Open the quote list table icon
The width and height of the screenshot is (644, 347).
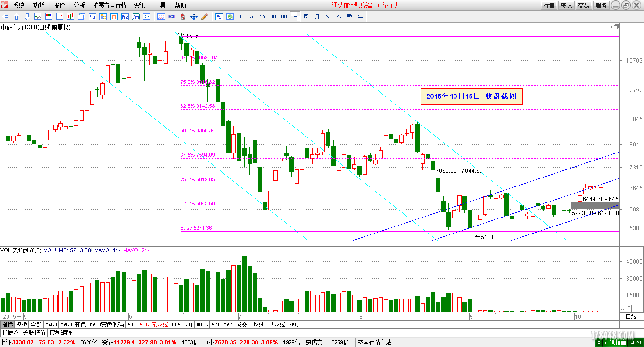tap(49, 16)
